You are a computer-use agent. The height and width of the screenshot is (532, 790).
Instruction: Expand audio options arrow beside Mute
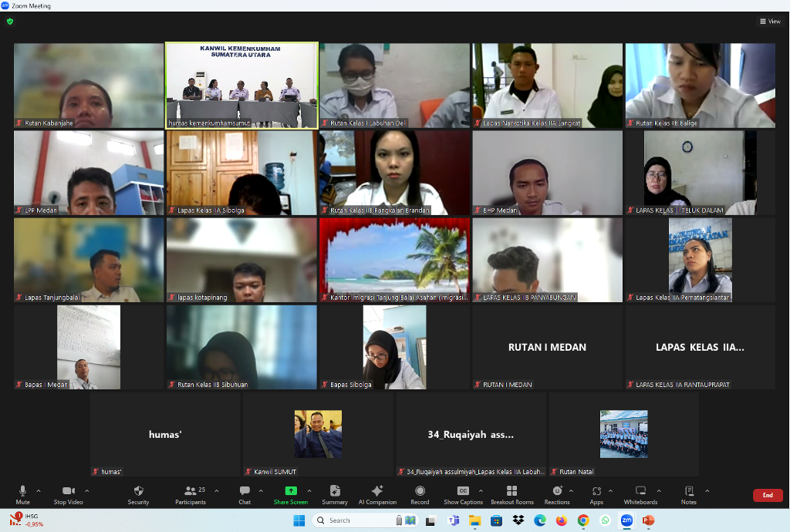(x=39, y=490)
